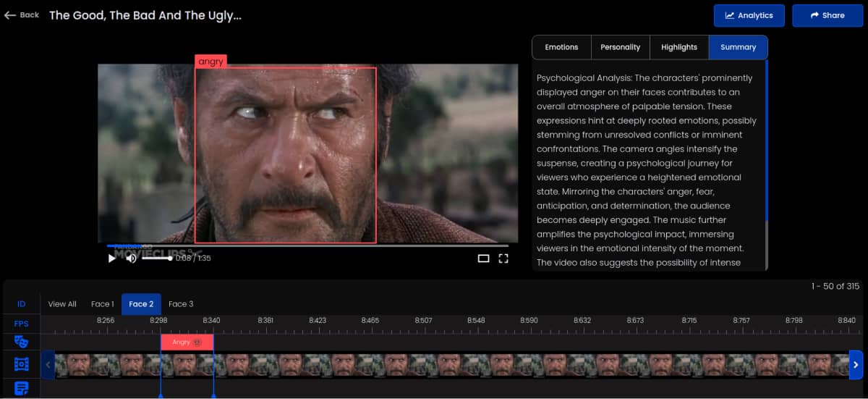This screenshot has height=399, width=868.
Task: Click the 8:757 timestamp on the ruler
Action: 741,320
